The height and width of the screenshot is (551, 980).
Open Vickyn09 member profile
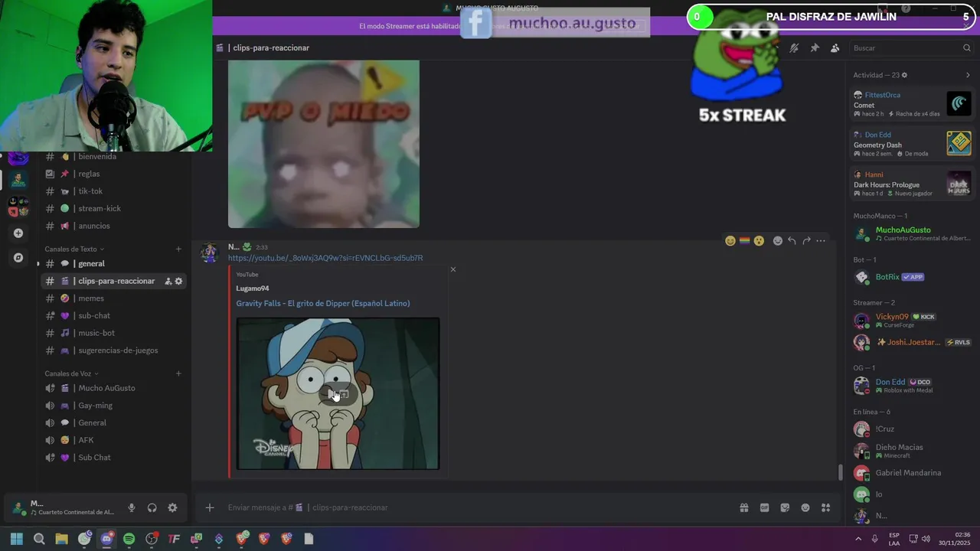(x=912, y=320)
